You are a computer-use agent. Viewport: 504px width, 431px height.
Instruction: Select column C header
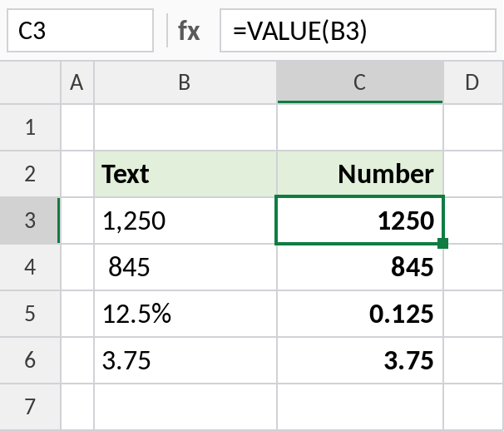coord(360,82)
